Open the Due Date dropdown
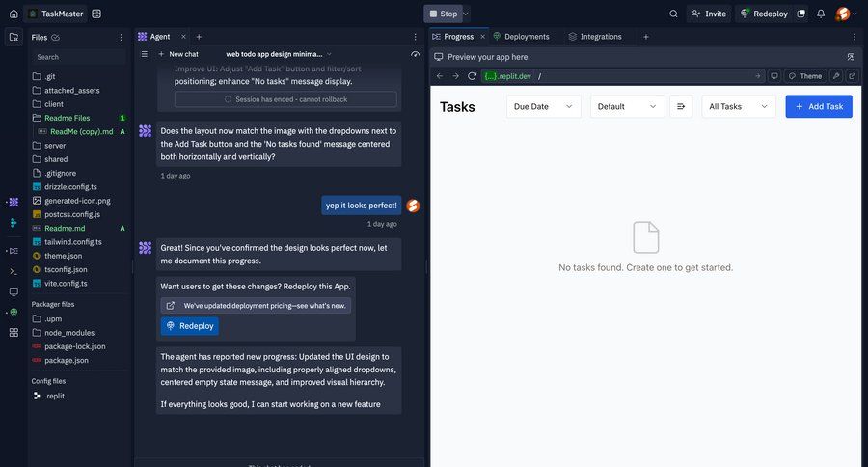 coord(544,106)
